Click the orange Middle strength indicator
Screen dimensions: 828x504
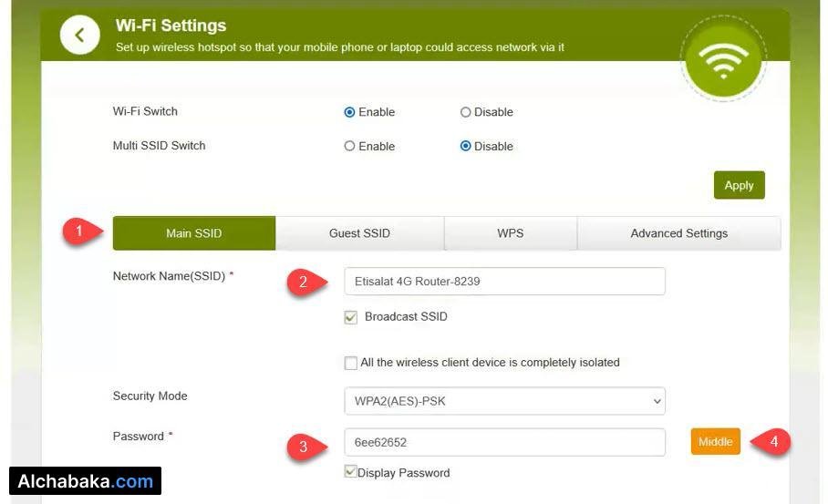tap(715, 442)
